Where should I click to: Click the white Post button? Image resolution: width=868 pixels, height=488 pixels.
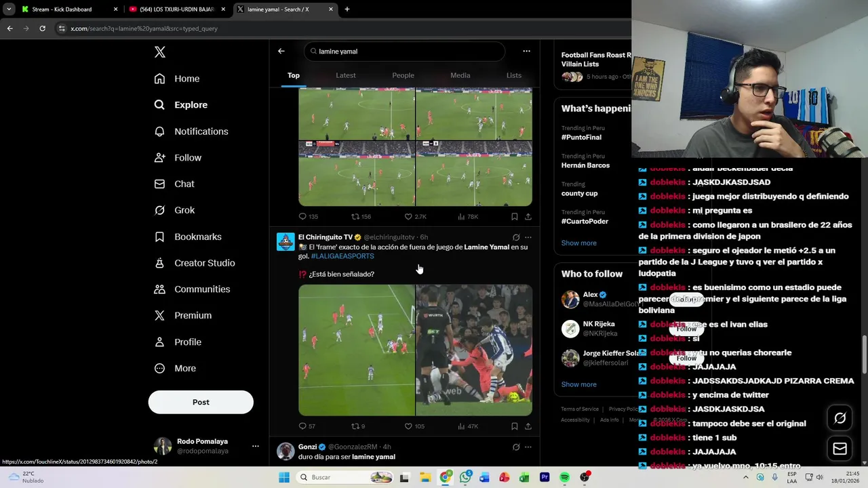201,402
